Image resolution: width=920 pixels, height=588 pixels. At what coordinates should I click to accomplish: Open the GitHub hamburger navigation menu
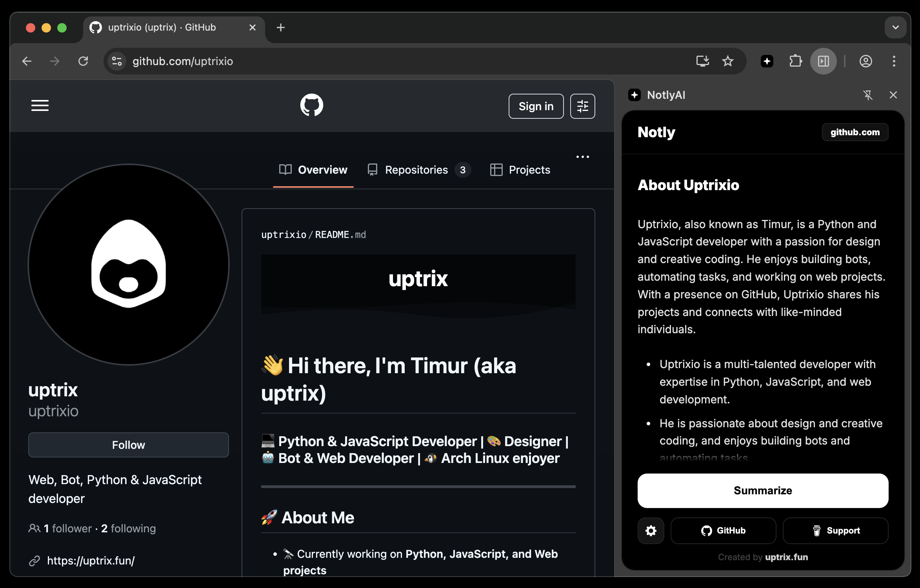pos(40,105)
